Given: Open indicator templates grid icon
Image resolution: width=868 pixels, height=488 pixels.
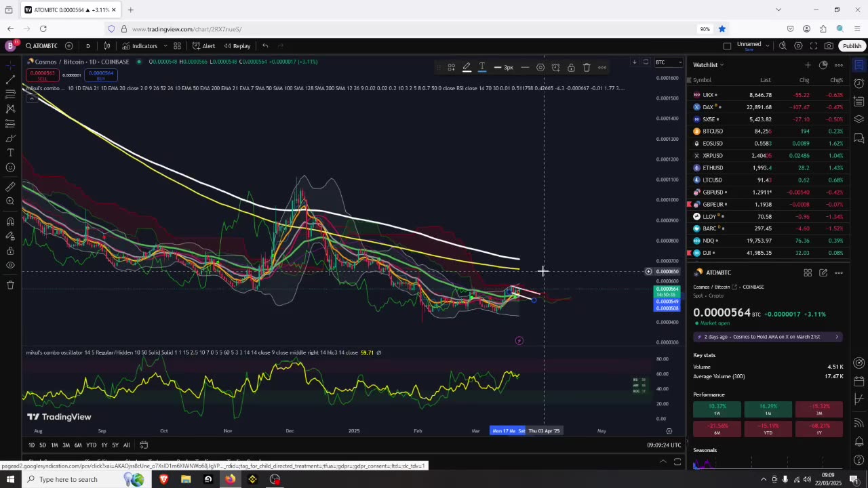Looking at the screenshot, I should [177, 46].
